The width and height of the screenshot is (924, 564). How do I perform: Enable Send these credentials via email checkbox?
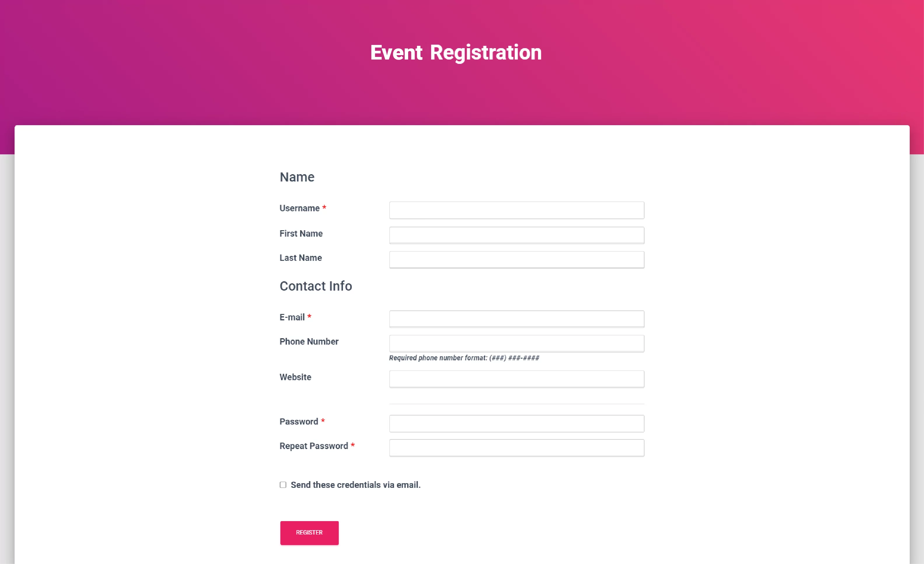(x=283, y=485)
